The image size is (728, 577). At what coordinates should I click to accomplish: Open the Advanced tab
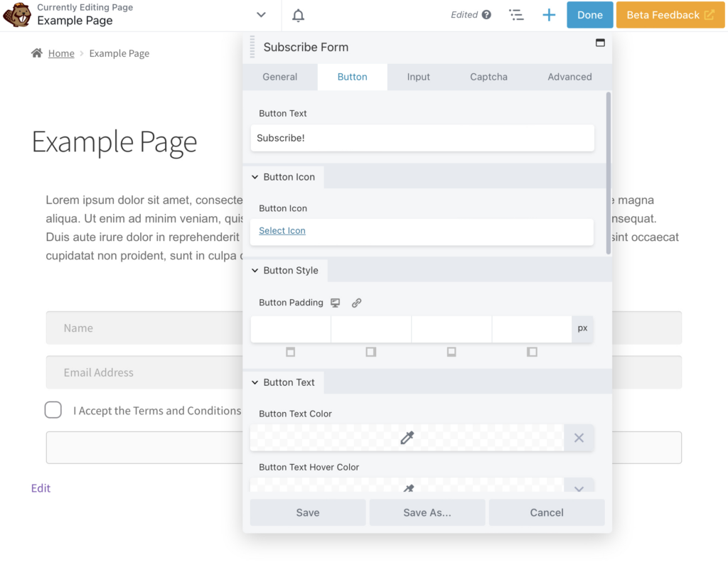click(x=570, y=77)
